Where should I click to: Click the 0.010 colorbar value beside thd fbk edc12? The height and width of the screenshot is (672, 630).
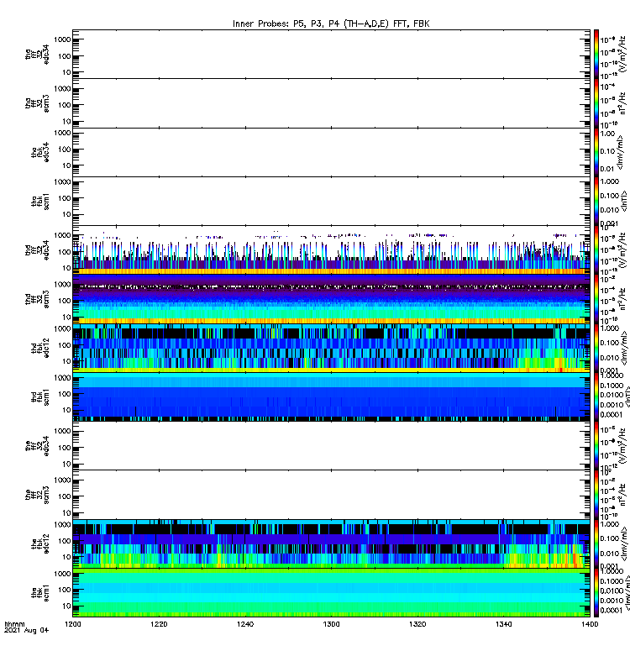coord(610,358)
